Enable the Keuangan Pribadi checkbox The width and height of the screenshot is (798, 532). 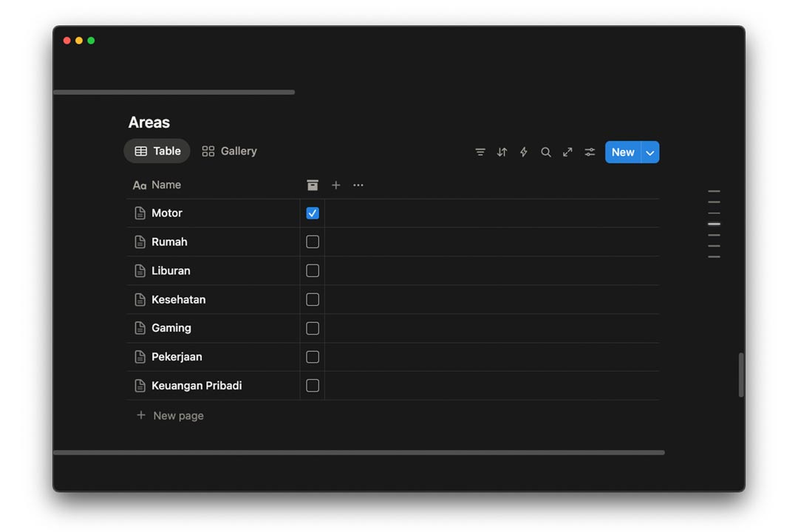(x=313, y=386)
